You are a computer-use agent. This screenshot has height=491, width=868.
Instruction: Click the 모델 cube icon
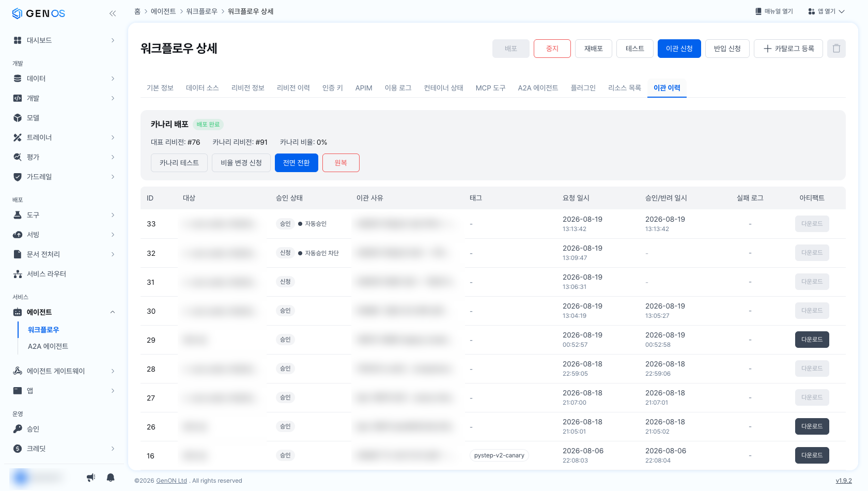(x=18, y=118)
